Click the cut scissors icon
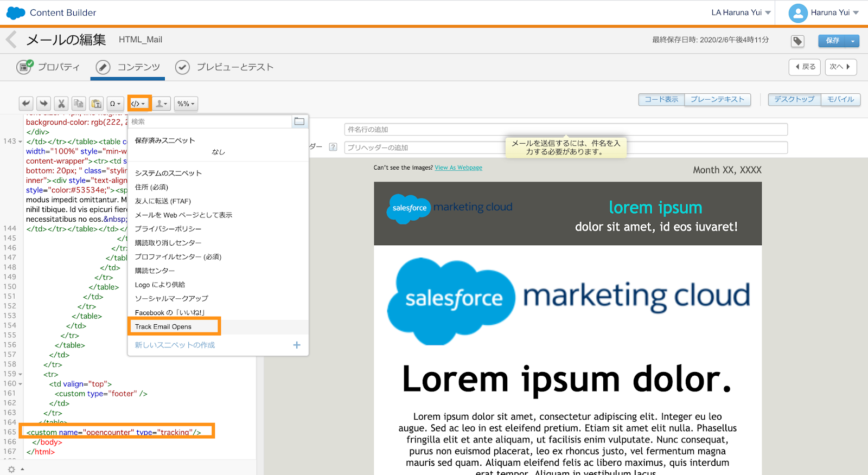This screenshot has height=475, width=868. (x=61, y=104)
